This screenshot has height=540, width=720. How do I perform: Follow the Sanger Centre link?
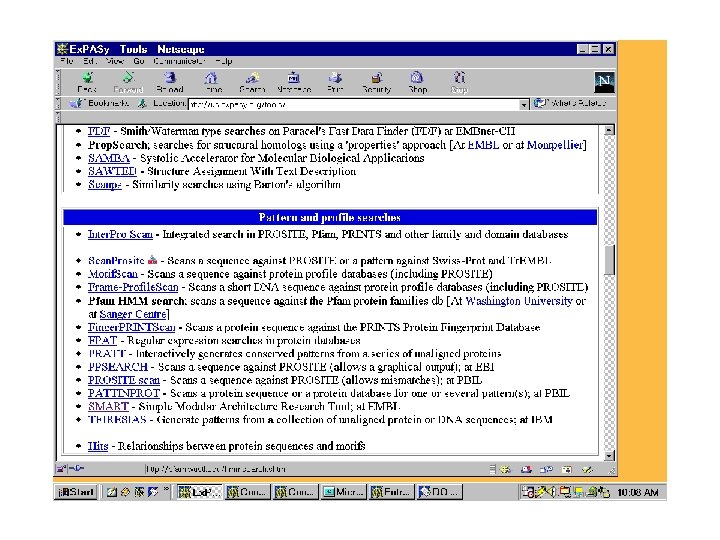133,314
